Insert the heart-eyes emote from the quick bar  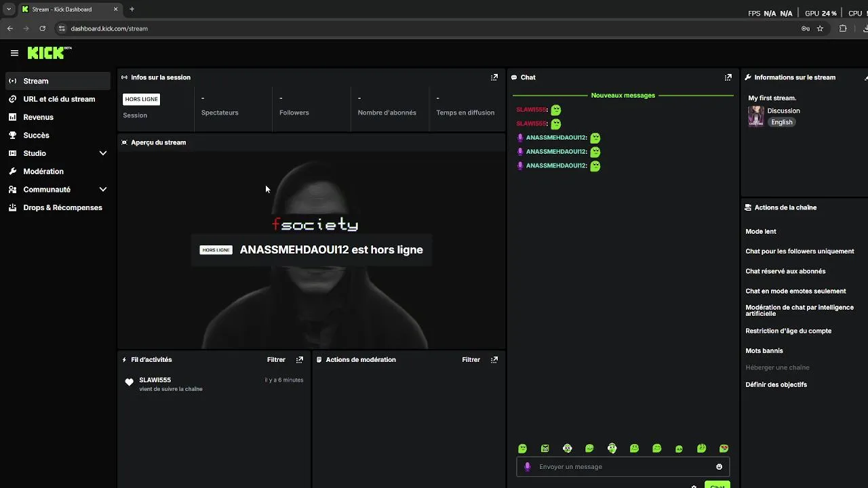[x=724, y=449]
